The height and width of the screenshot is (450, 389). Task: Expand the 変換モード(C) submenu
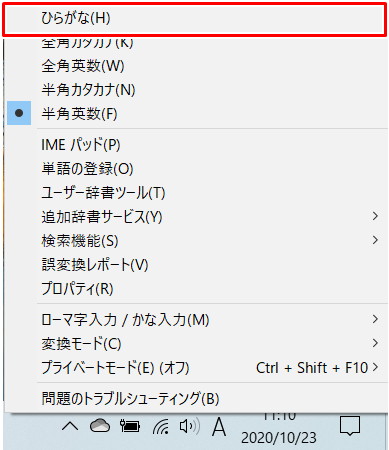point(196,344)
